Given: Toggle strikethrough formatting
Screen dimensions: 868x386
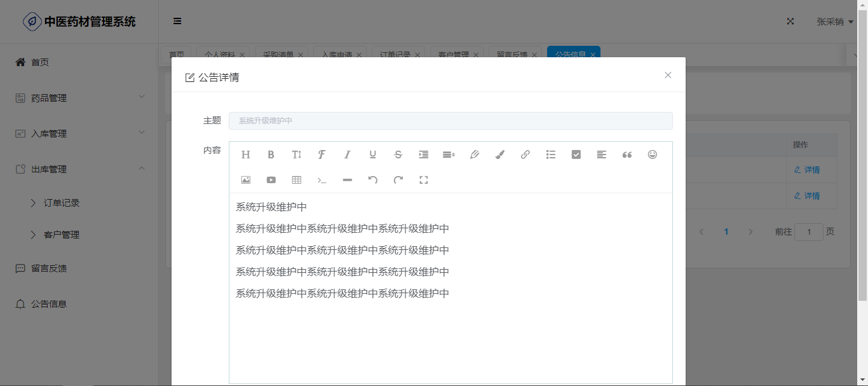Looking at the screenshot, I should click(398, 155).
